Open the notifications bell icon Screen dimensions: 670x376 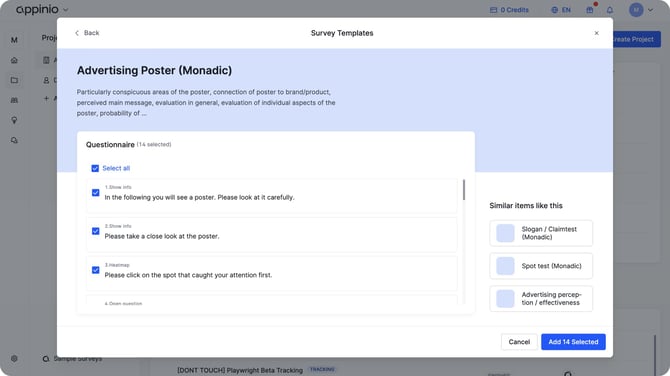click(x=610, y=10)
